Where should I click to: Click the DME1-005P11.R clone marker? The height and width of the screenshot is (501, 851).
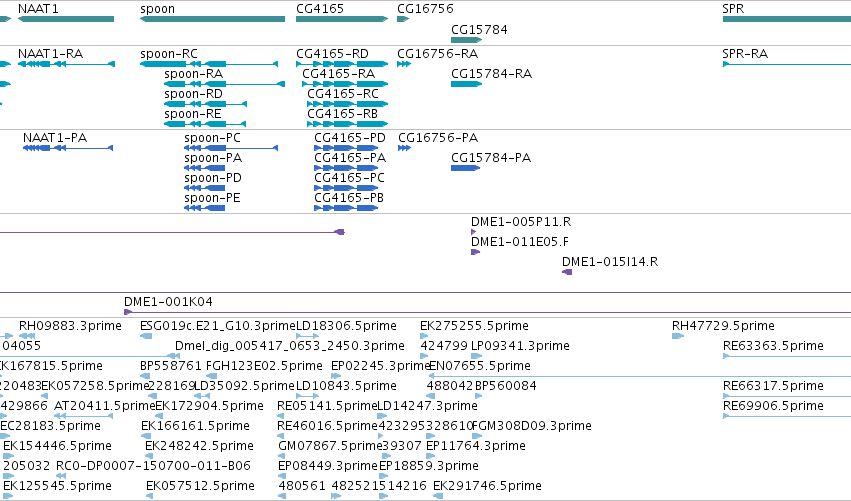[x=473, y=232]
